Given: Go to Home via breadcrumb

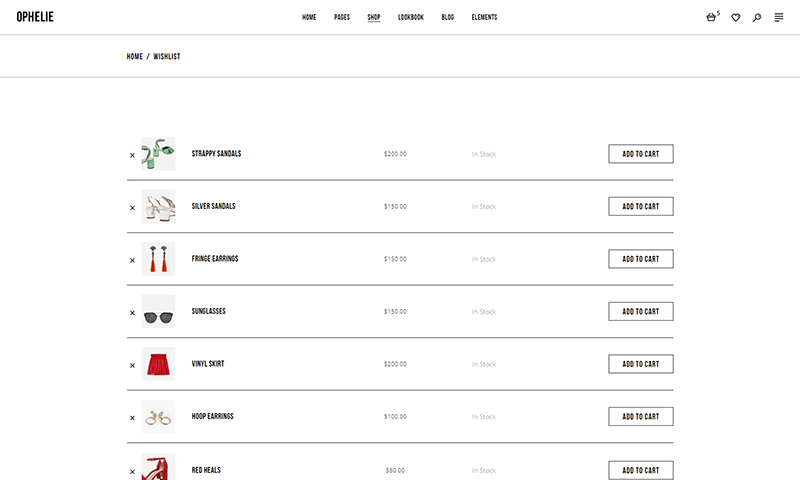Looking at the screenshot, I should point(135,57).
